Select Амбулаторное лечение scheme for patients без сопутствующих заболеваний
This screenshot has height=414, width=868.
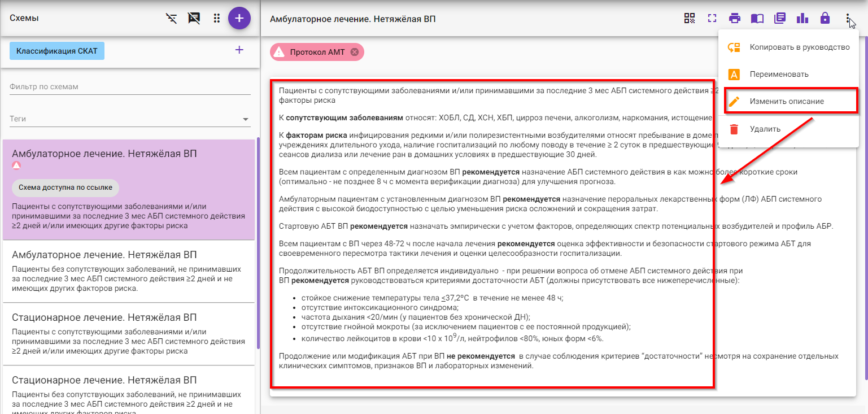[x=129, y=271]
